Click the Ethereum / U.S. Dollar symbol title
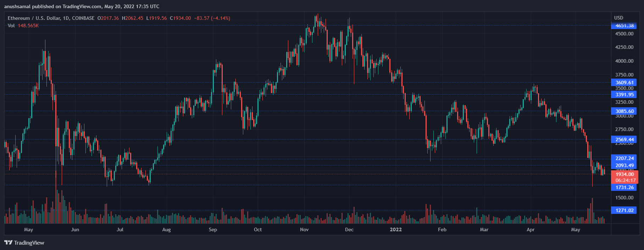Image resolution: width=644 pixels, height=250 pixels. [51, 18]
